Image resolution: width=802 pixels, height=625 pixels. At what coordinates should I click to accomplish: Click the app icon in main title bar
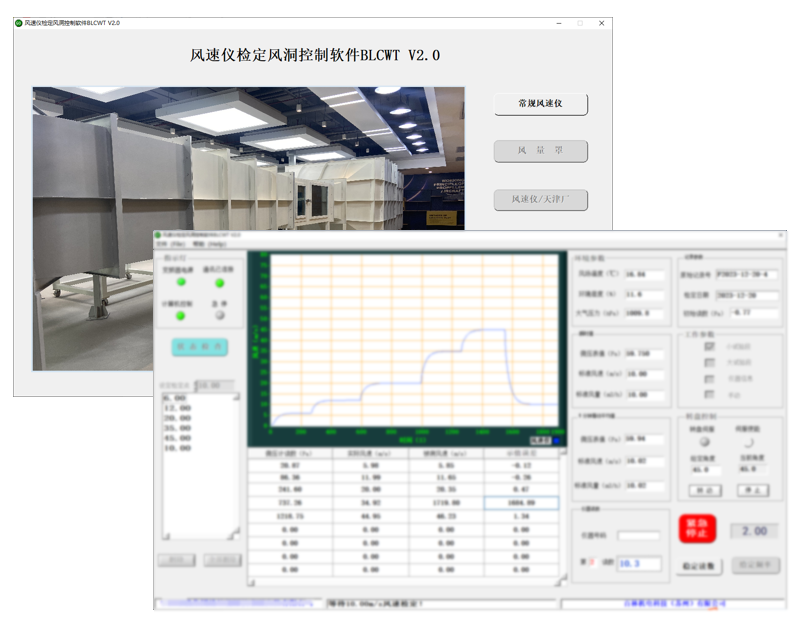point(19,23)
